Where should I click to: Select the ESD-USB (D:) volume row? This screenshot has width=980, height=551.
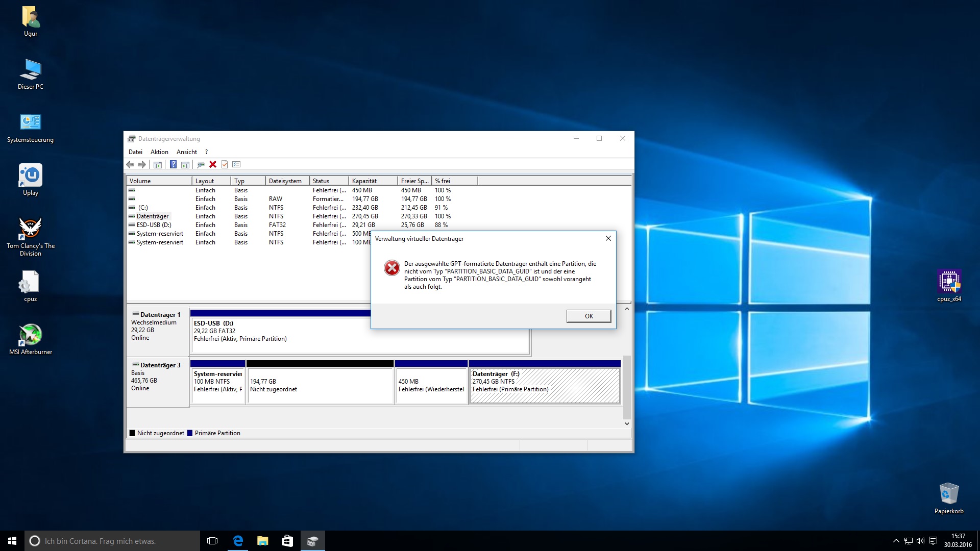point(154,225)
